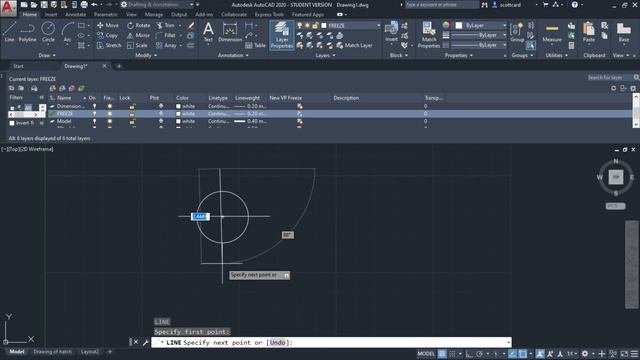Screen dimensions: 640x360
Task: Switch to the Manage ribbon tab
Action: (x=154, y=14)
